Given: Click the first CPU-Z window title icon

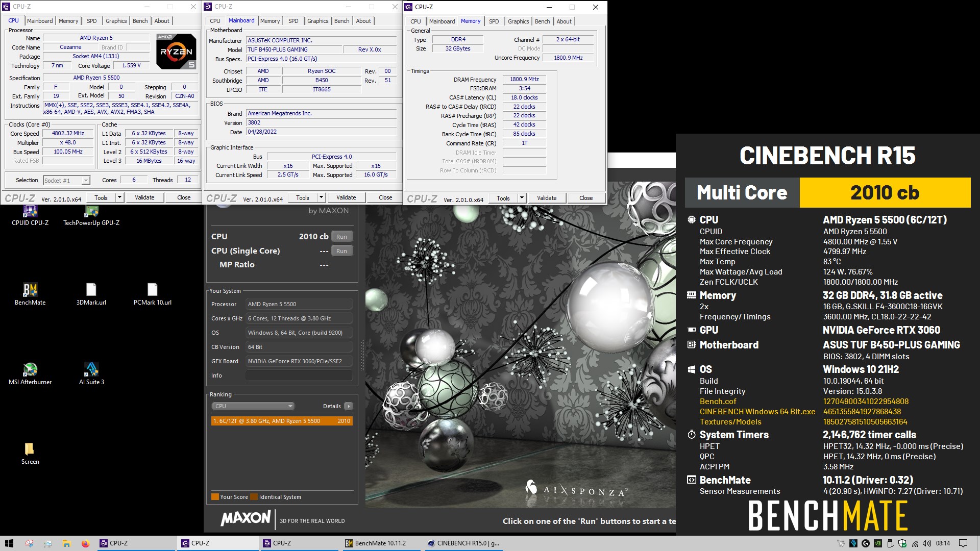Looking at the screenshot, I should [6, 7].
